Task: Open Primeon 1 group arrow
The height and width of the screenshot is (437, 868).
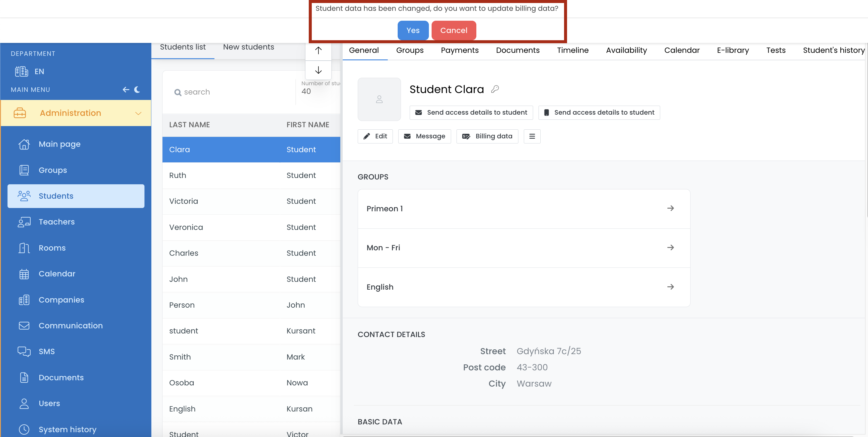Action: point(670,208)
